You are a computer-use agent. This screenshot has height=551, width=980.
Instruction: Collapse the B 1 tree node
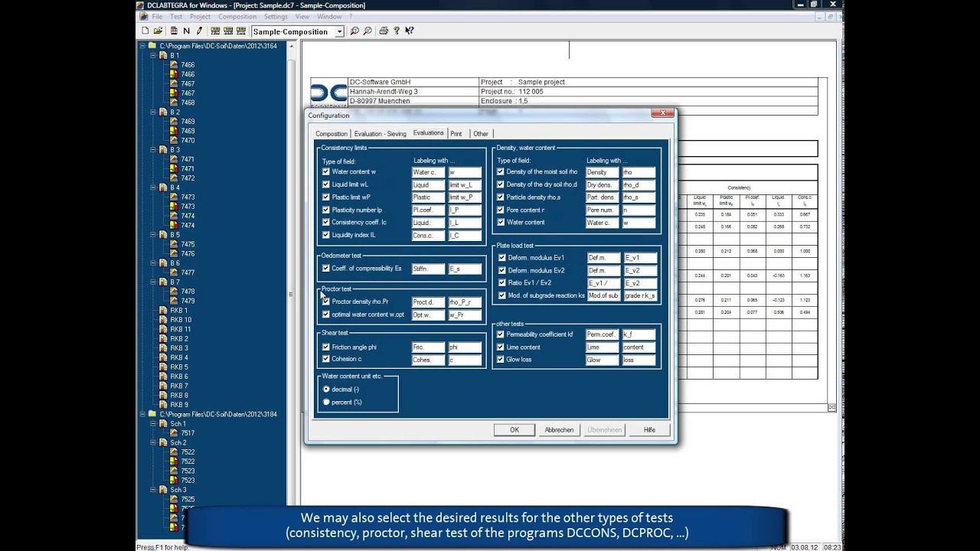click(153, 56)
